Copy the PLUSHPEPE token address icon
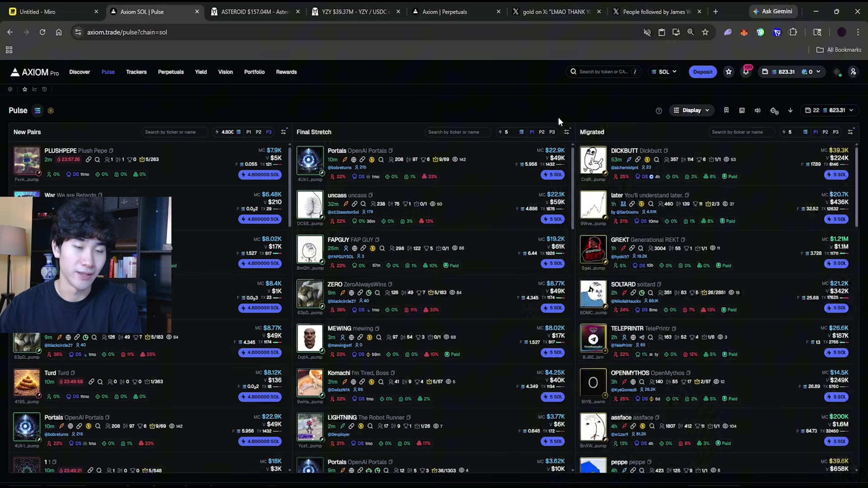Viewport: 868px width, 488px height. (111, 151)
